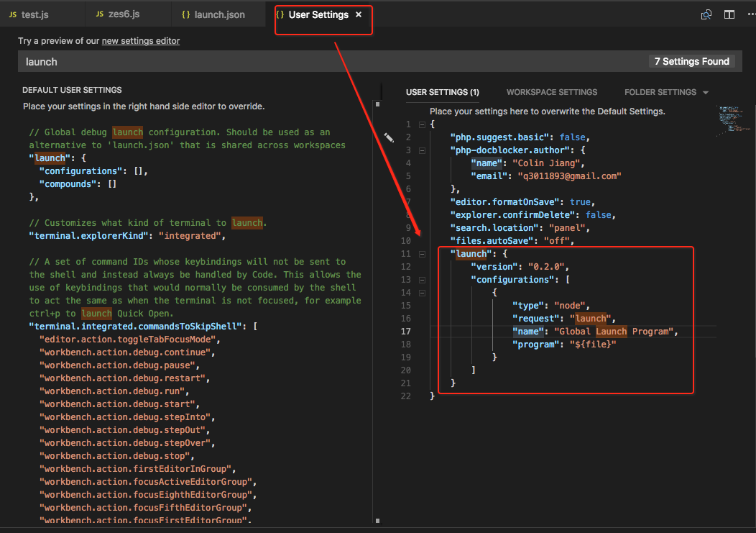Open the more actions ellipsis menu
This screenshot has width=756, height=533.
pos(750,14)
